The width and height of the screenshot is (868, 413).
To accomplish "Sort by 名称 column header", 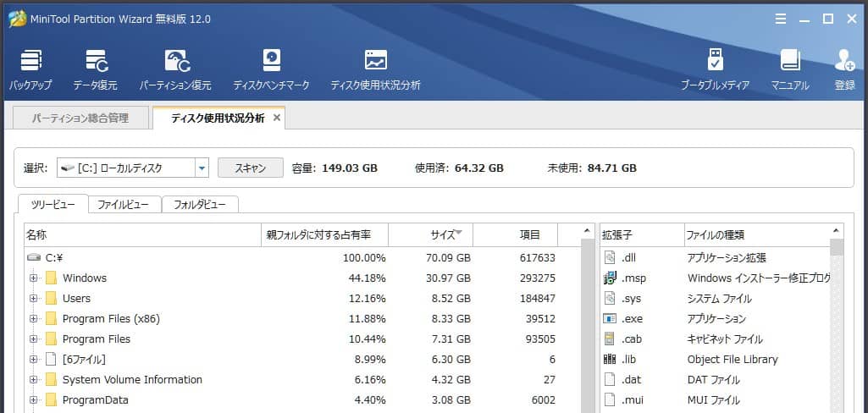I will (142, 235).
